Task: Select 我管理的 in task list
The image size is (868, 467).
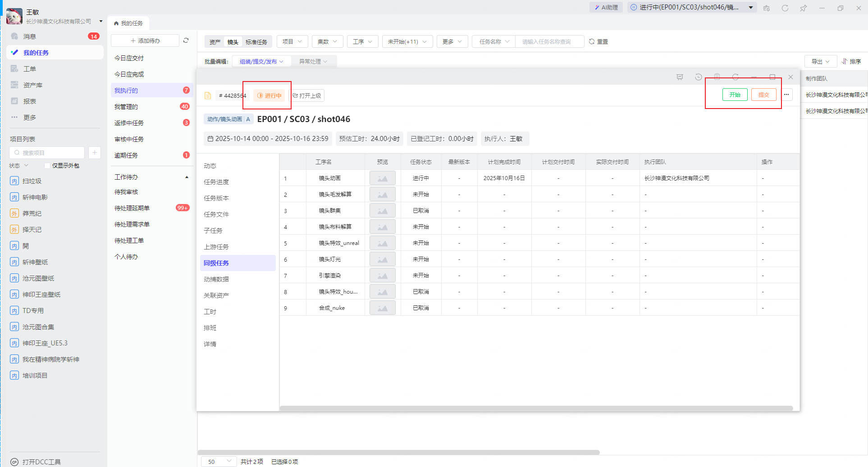Action: click(x=126, y=107)
